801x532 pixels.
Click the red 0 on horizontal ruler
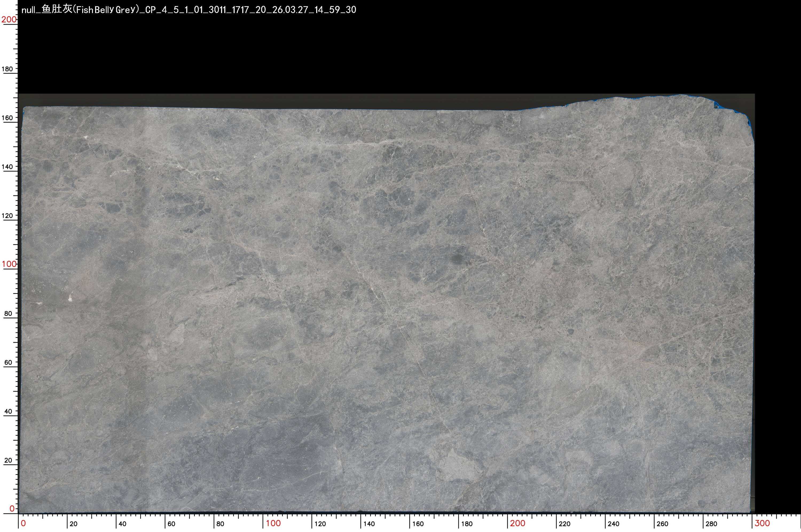23,523
